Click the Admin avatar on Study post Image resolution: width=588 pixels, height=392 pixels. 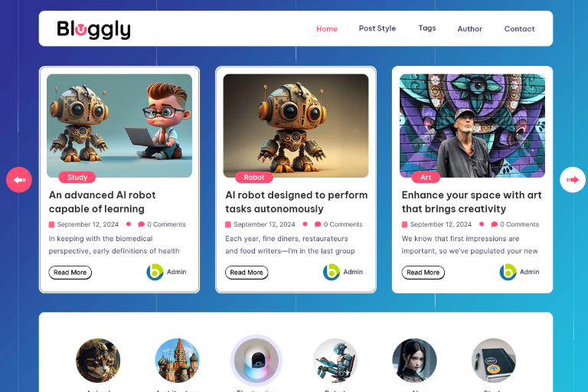tap(155, 272)
